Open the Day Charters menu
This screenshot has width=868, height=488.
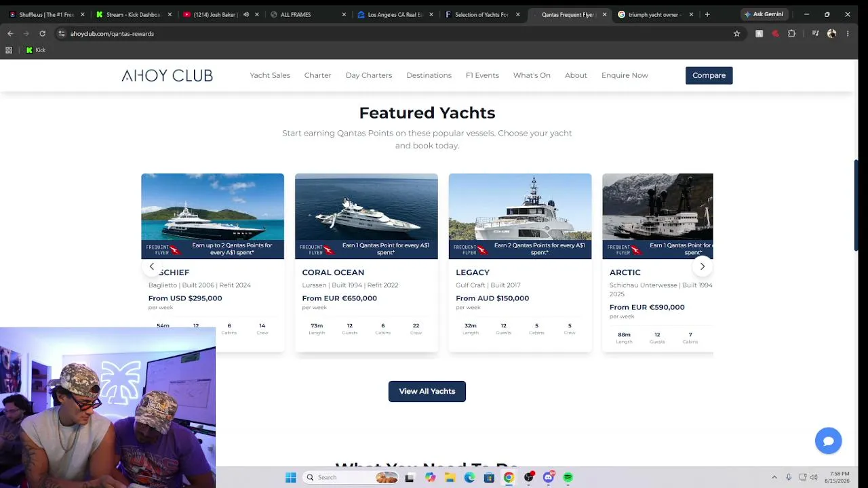point(369,75)
